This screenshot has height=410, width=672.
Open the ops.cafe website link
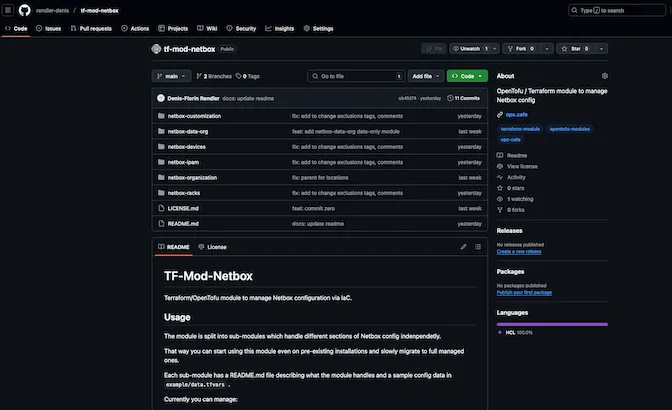516,115
